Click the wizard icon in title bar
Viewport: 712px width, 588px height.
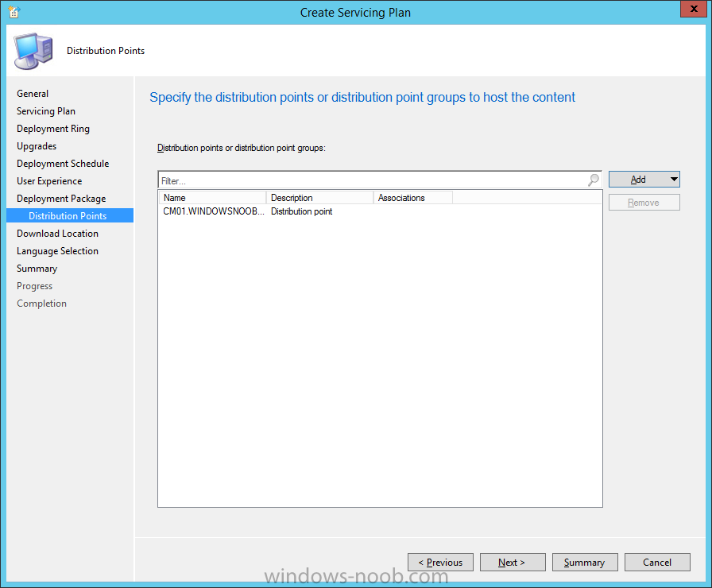coord(14,12)
